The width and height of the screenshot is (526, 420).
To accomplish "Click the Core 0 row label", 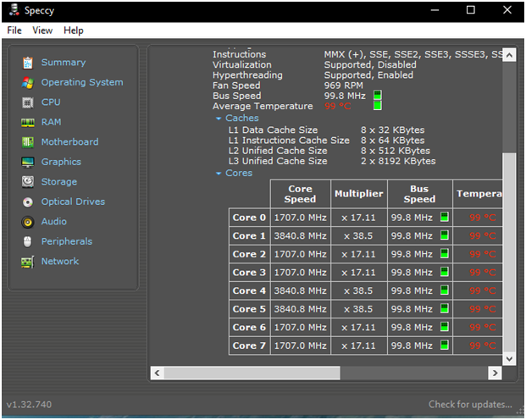I will 249,218.
